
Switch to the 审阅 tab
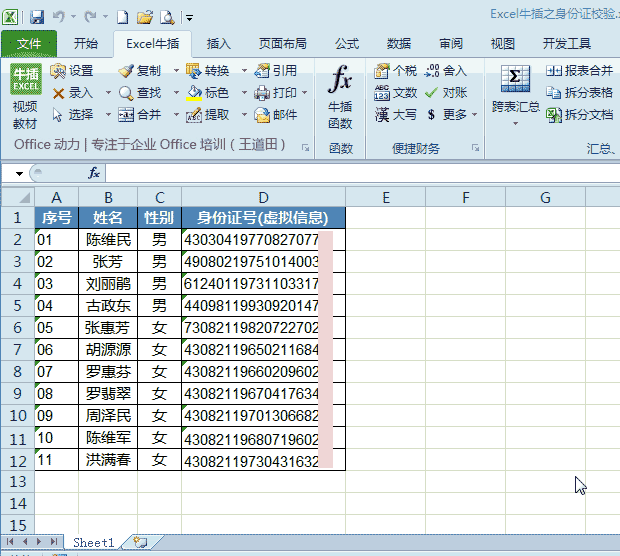pos(451,43)
